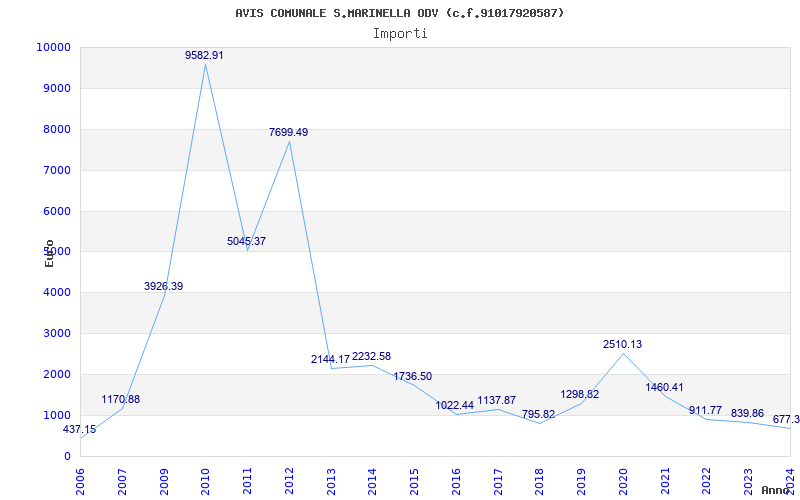Click the chart title AVIS COMUNALE S.MARINELLA ODV
Viewport: 800px width, 500px height.
click(400, 13)
